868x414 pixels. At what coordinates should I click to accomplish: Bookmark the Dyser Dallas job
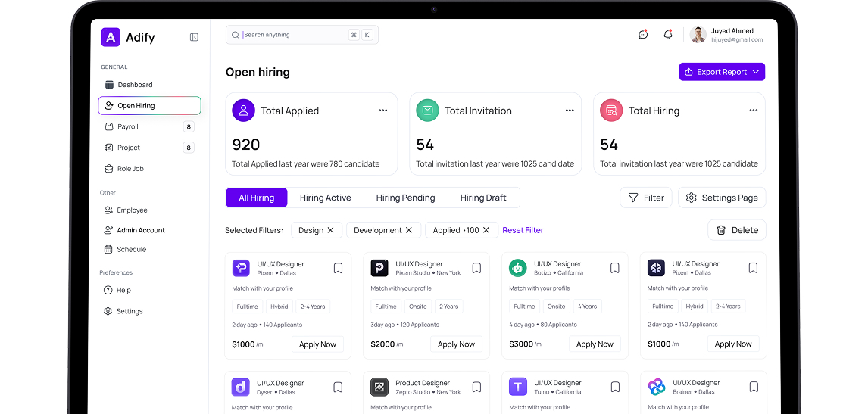pyautogui.click(x=339, y=388)
